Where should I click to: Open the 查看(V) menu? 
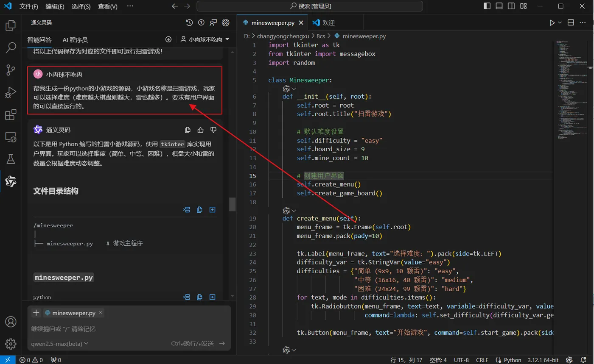click(x=108, y=6)
